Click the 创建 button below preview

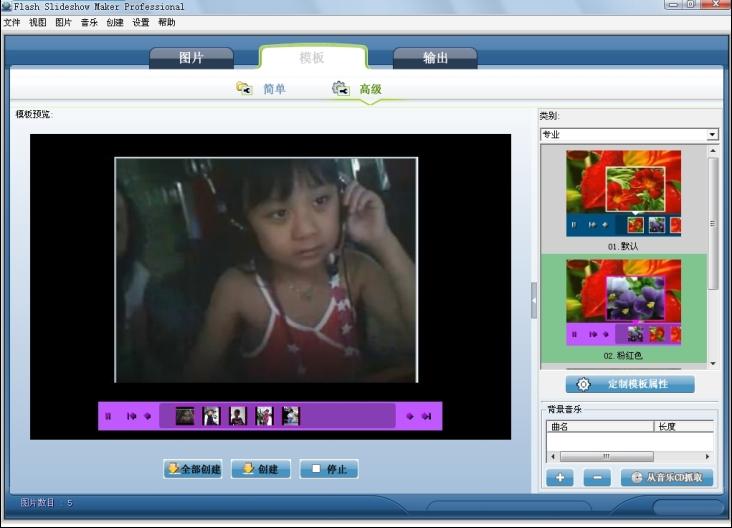point(261,469)
